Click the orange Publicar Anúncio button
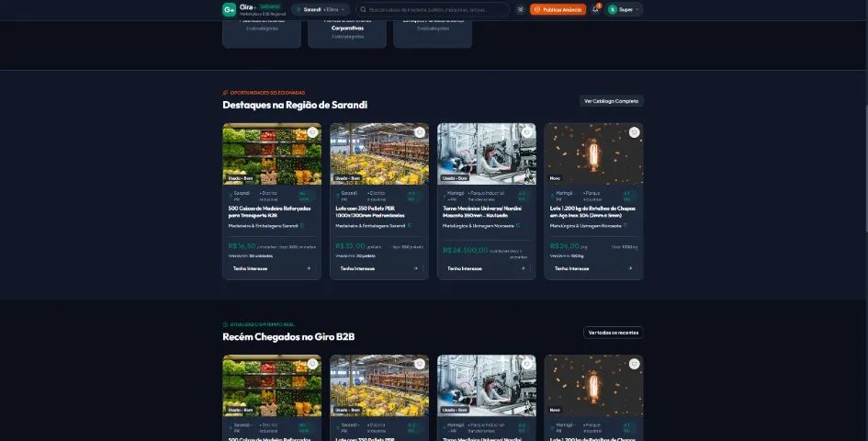The height and width of the screenshot is (441, 868). point(558,9)
